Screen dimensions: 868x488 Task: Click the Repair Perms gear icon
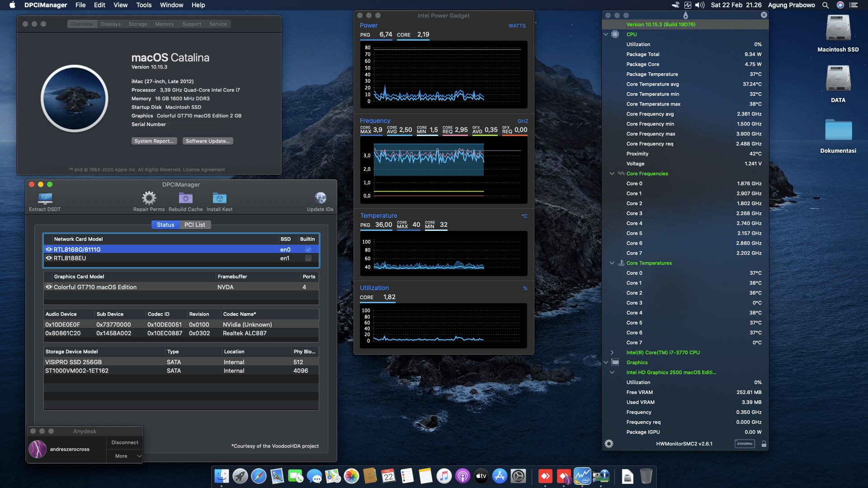[x=149, y=198]
